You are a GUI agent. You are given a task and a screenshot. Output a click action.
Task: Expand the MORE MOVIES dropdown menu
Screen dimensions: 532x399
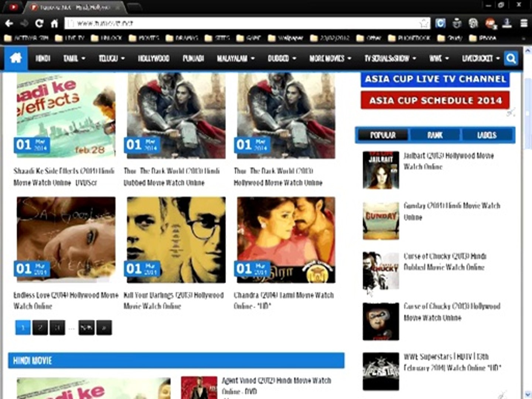pos(330,58)
